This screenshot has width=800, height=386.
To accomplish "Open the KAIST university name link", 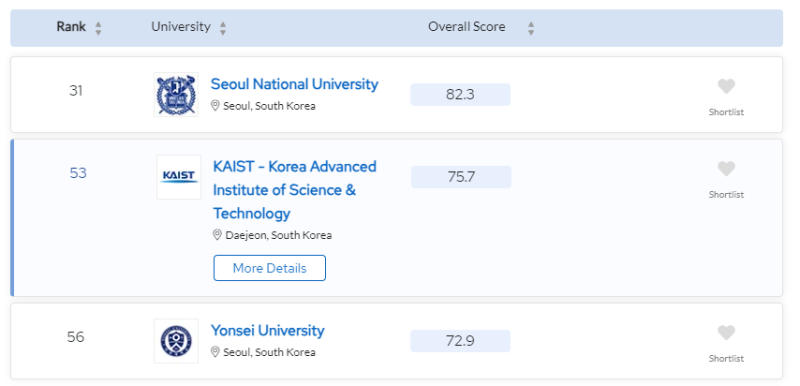I will coord(295,190).
